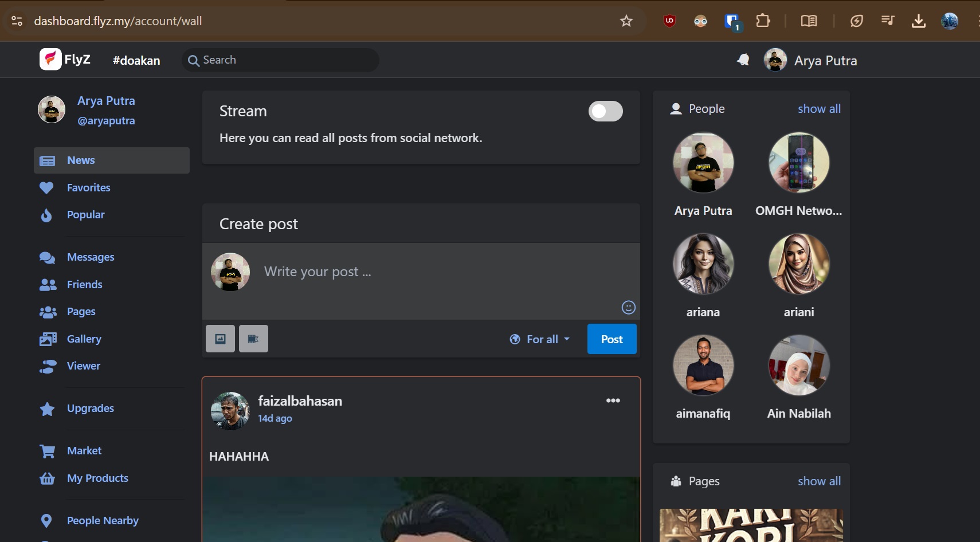The width and height of the screenshot is (980, 542).
Task: Click Arya Putra avatar in left sidebar
Action: click(x=52, y=109)
